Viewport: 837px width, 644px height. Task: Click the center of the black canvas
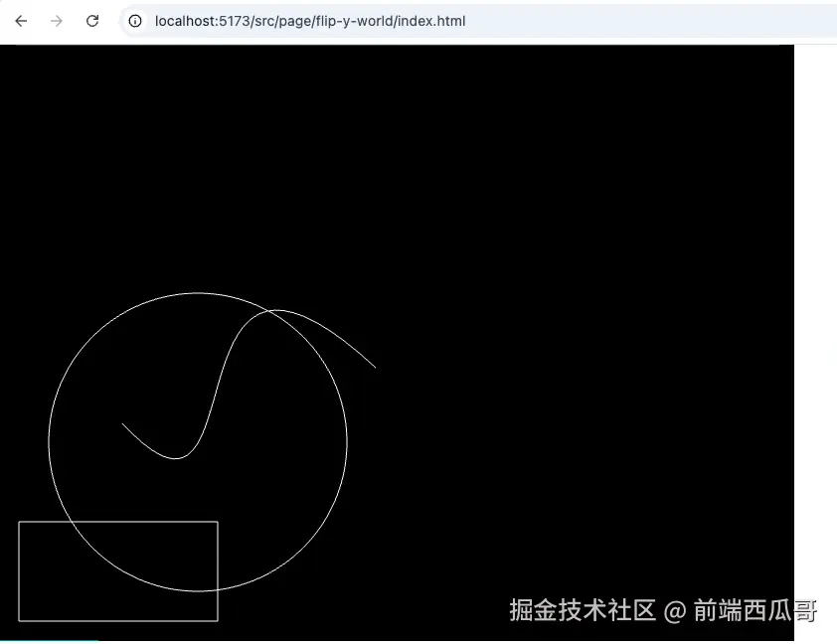[x=398, y=338]
